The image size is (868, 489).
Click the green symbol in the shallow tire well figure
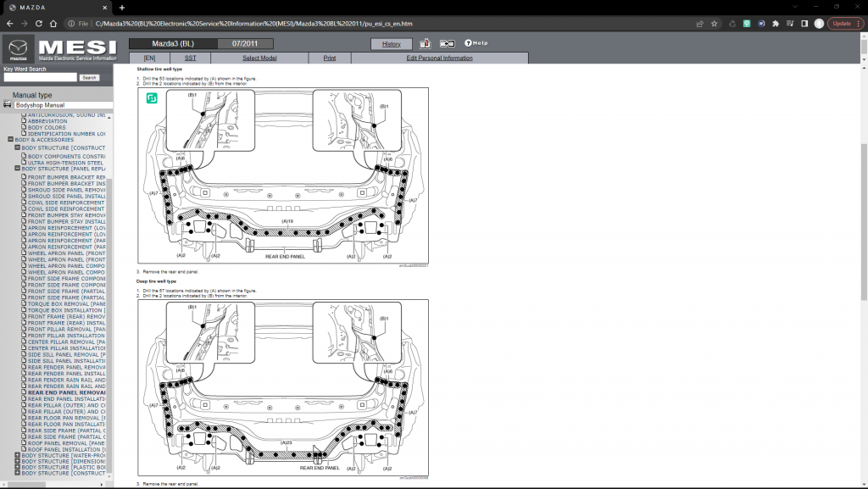(x=151, y=99)
